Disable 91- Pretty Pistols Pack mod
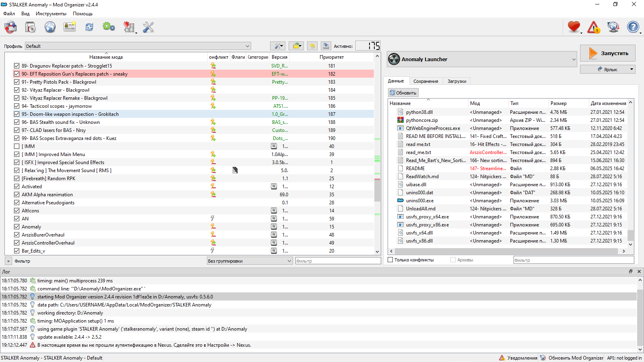Image resolution: width=644 pixels, height=362 pixels. [x=17, y=82]
